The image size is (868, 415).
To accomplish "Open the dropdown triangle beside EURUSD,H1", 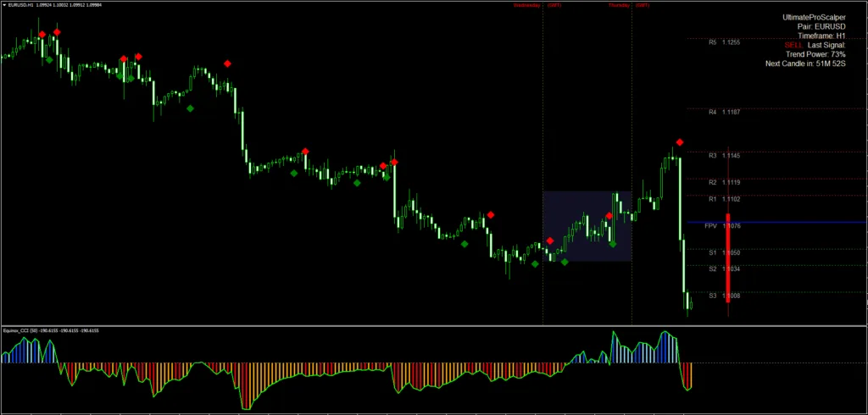I will [x=4, y=5].
